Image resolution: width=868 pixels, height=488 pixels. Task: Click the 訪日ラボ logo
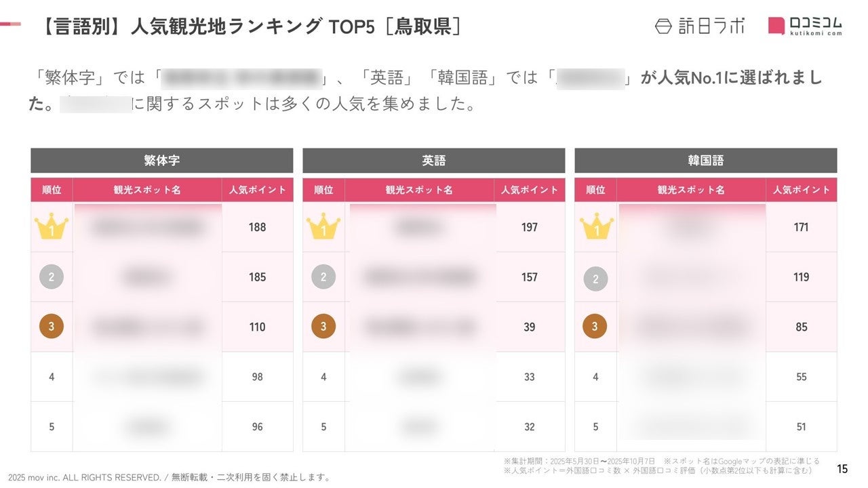tap(699, 26)
